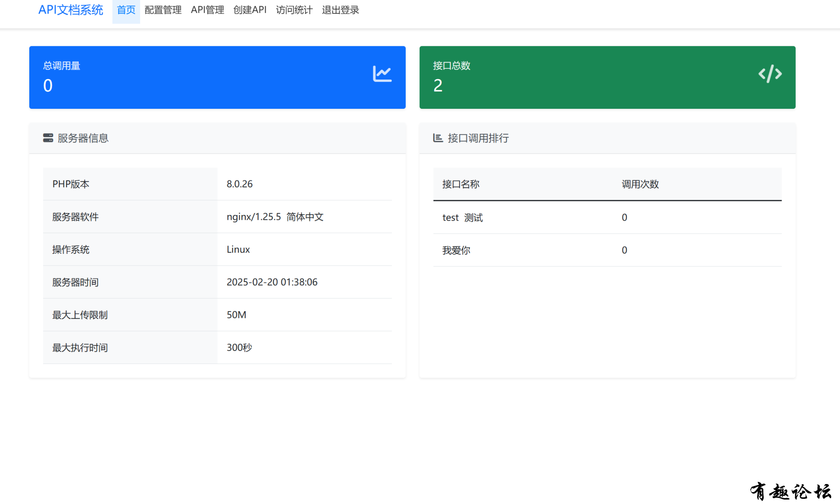The image size is (840, 504).
Task: Click the call count 0 in test 测试 row
Action: 624,218
